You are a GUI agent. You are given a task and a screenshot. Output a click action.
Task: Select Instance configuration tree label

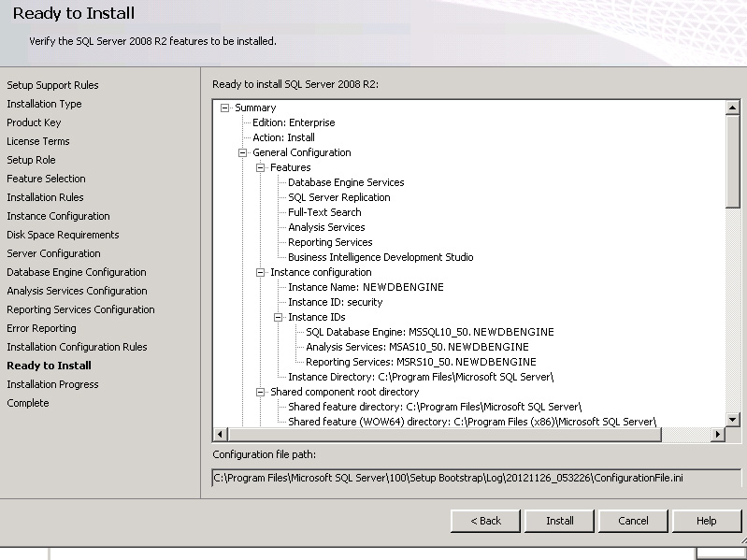pos(321,272)
